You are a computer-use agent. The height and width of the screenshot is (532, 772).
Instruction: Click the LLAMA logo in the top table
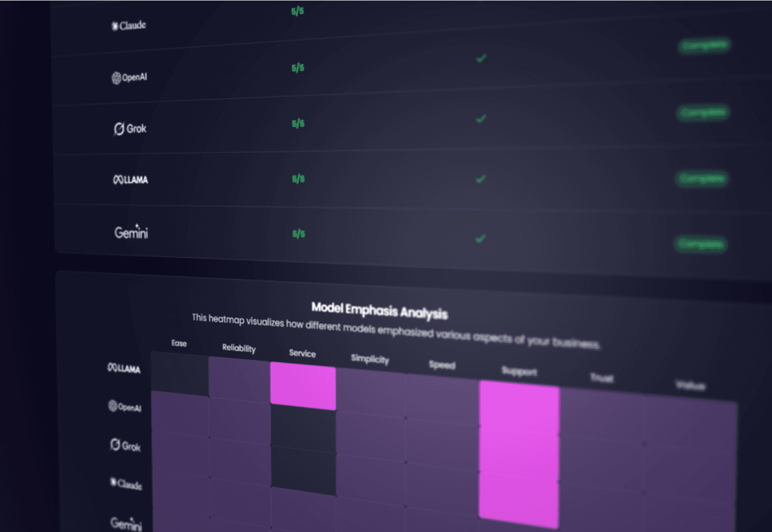coord(131,180)
